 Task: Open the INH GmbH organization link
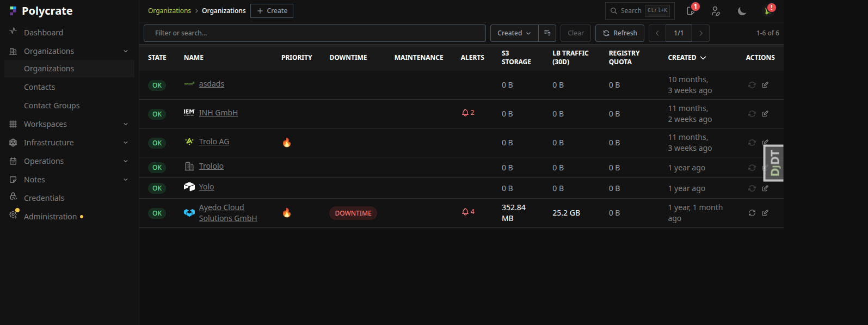coord(218,113)
